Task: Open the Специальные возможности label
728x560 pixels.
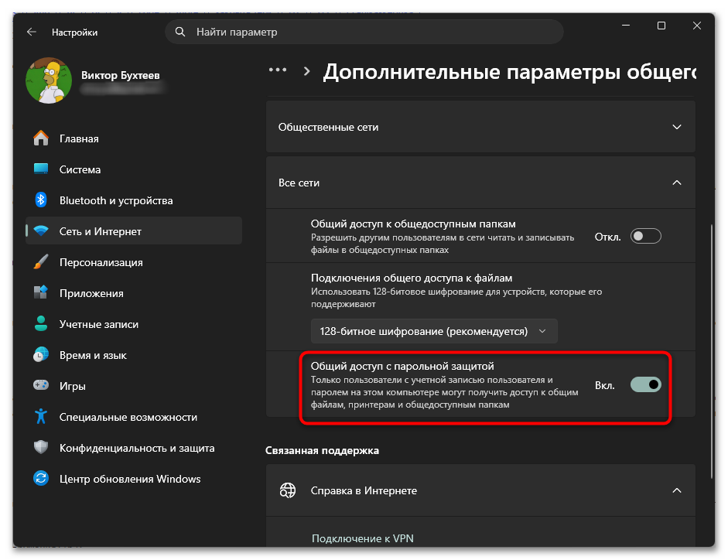Action: [x=128, y=417]
